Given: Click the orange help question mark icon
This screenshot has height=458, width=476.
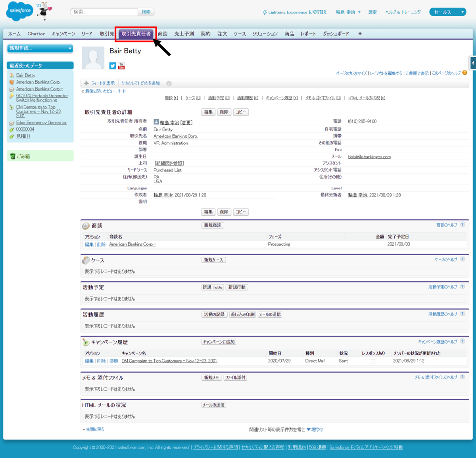Looking at the screenshot, I should coord(464,73).
